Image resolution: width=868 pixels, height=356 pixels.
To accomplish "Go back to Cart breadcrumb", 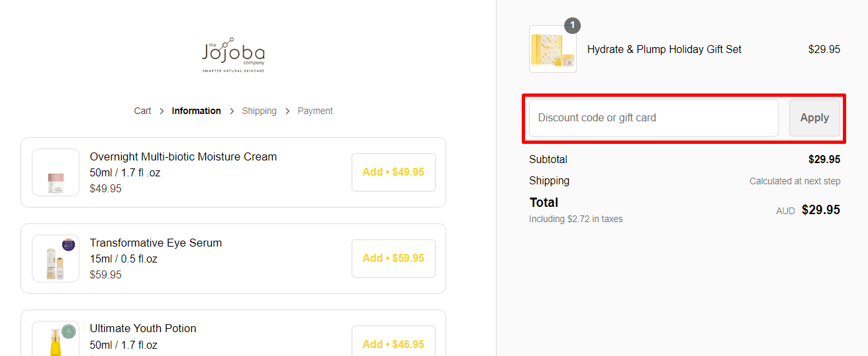I will [x=142, y=111].
